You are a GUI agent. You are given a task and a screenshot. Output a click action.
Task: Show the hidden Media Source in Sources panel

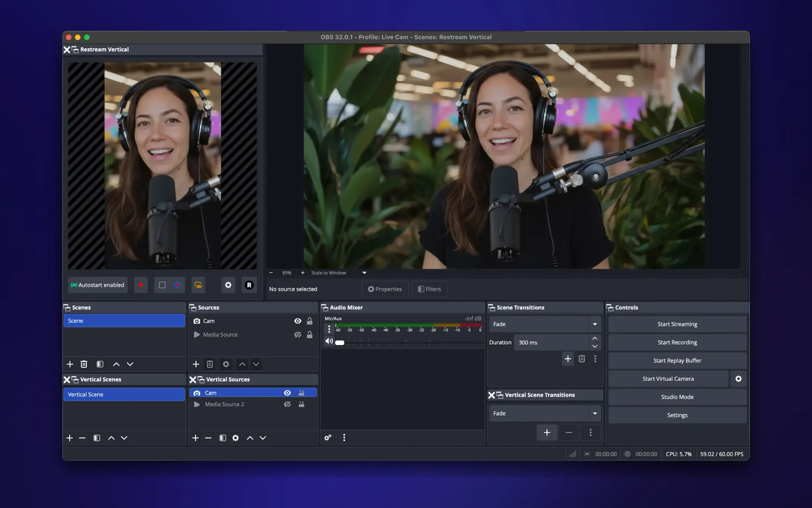pos(298,334)
